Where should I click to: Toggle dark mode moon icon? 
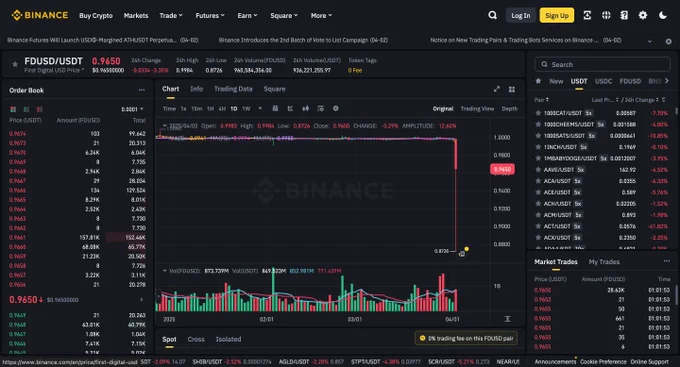(x=663, y=15)
